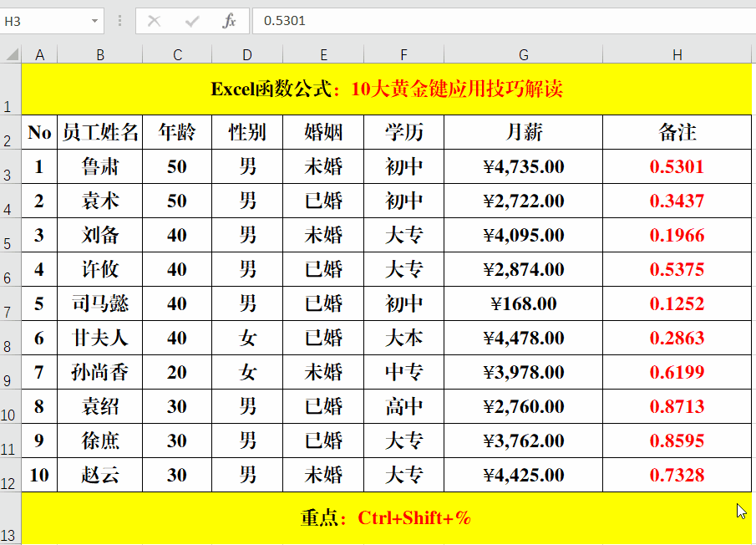Click the Select All corner triangle

click(x=12, y=54)
